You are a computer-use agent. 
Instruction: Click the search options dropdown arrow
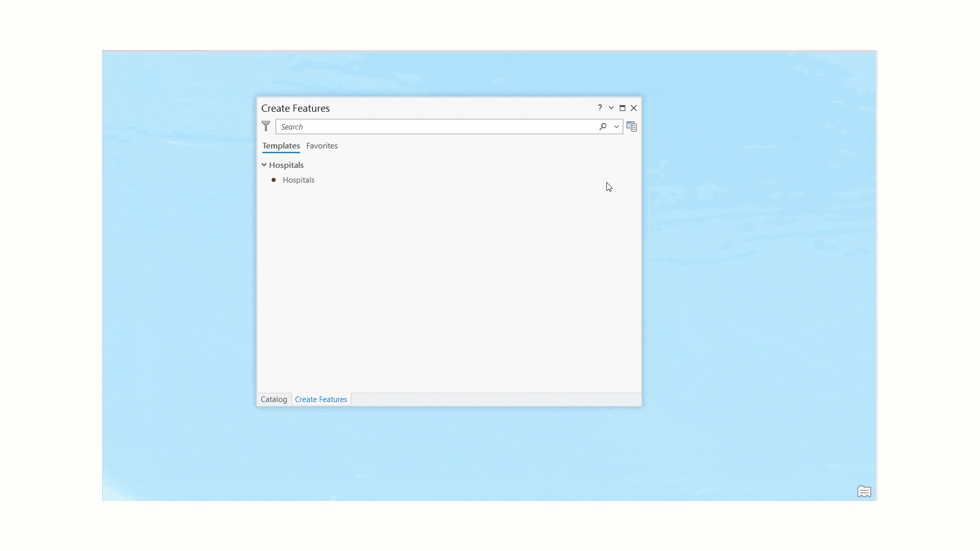(x=617, y=127)
